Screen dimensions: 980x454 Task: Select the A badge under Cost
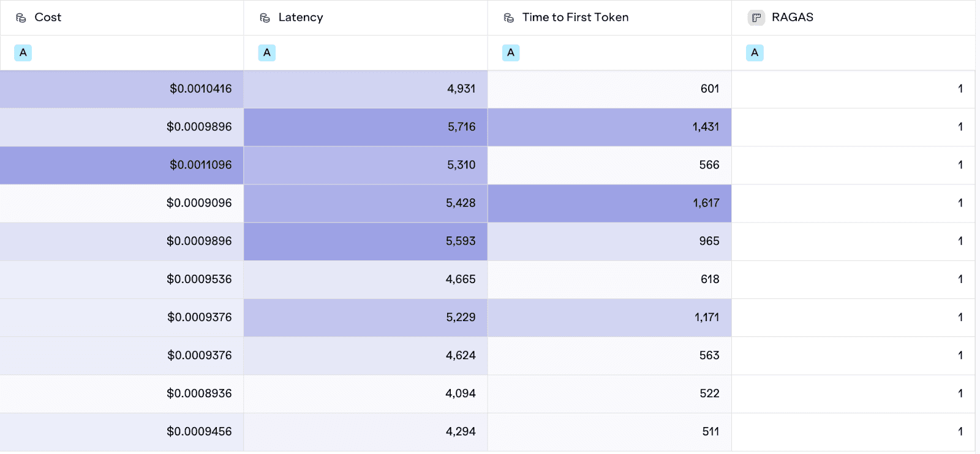tap(23, 53)
